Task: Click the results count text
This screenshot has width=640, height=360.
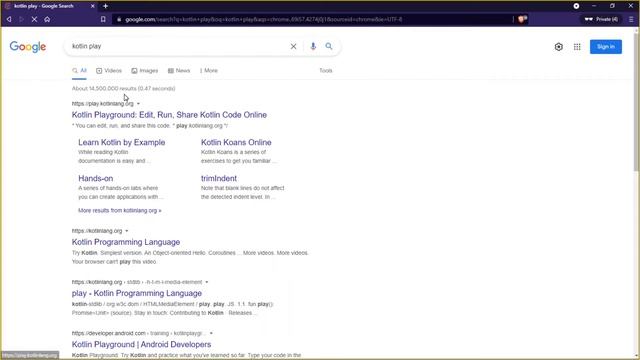Action: point(123,89)
